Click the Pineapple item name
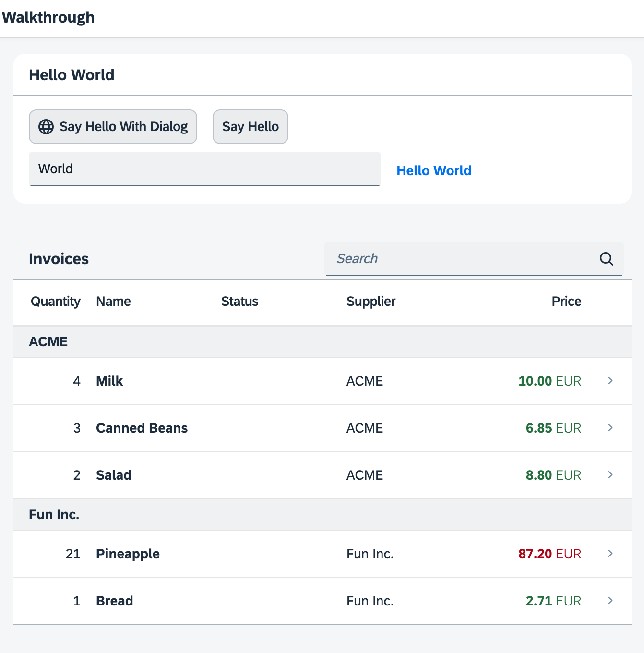The image size is (644, 653). point(128,554)
